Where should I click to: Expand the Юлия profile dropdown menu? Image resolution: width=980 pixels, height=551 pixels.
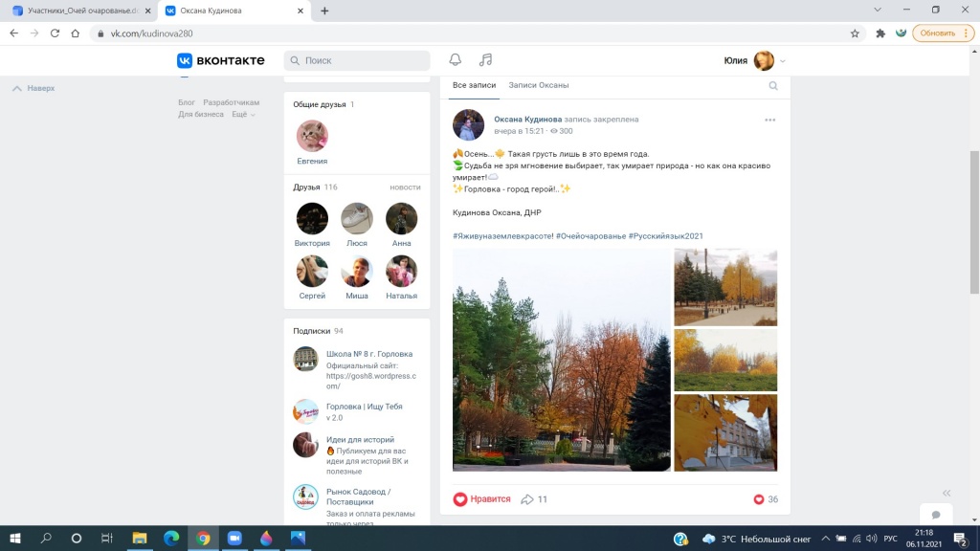tap(783, 60)
